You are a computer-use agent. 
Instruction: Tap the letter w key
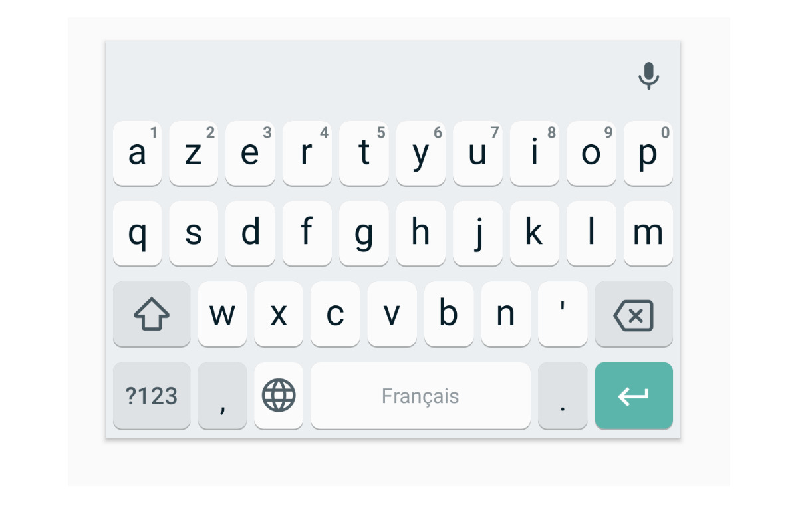pyautogui.click(x=222, y=314)
